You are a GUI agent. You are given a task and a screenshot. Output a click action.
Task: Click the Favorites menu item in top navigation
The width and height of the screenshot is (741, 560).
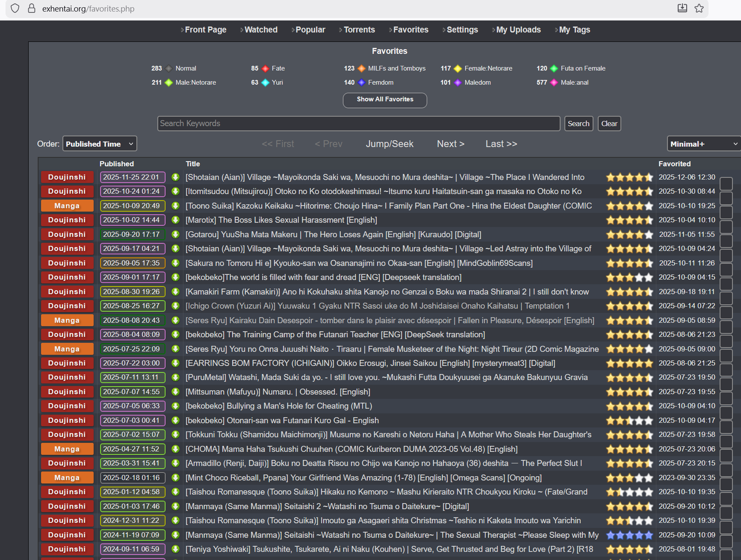[x=410, y=29]
